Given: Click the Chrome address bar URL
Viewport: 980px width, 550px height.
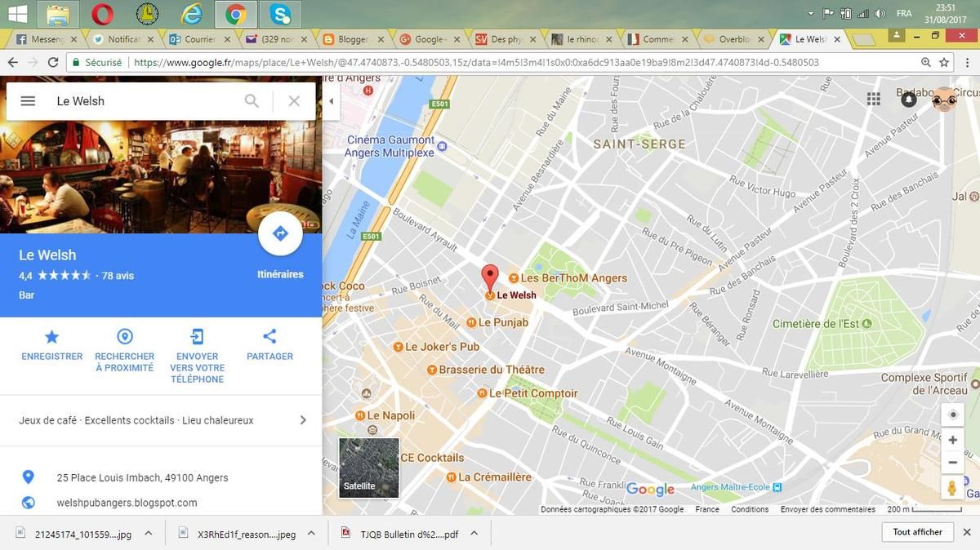Looking at the screenshot, I should 476,62.
